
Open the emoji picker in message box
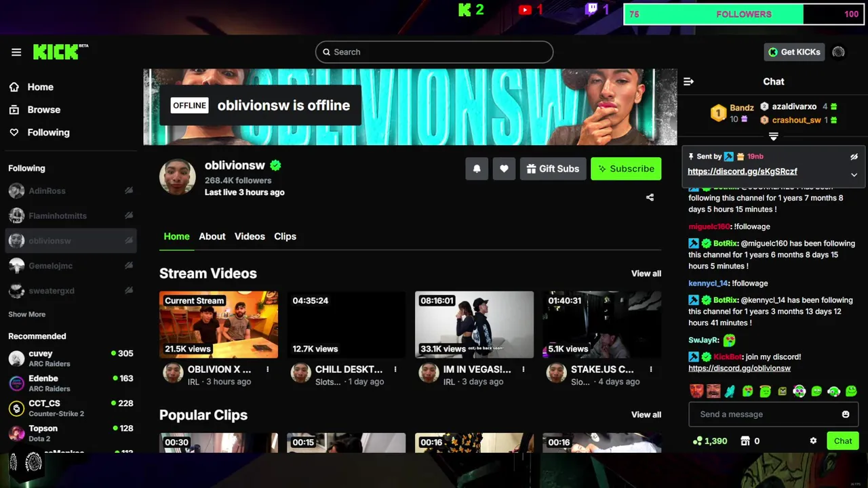pos(846,414)
